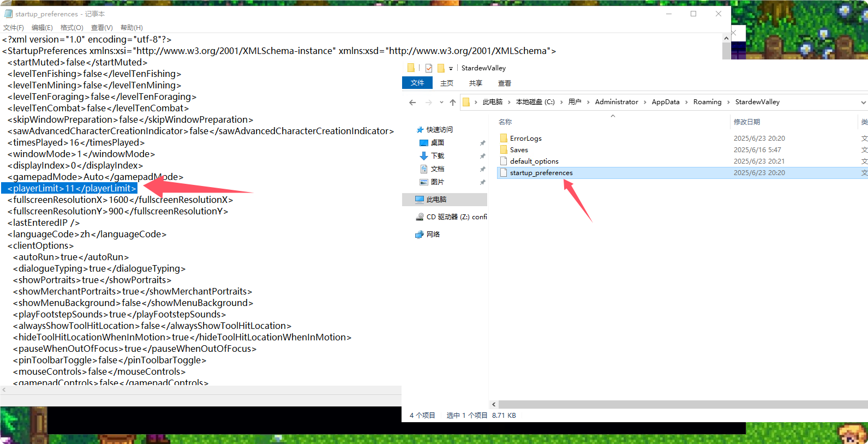Click the autoRun line in Notepad
The width and height of the screenshot is (868, 444).
71,257
